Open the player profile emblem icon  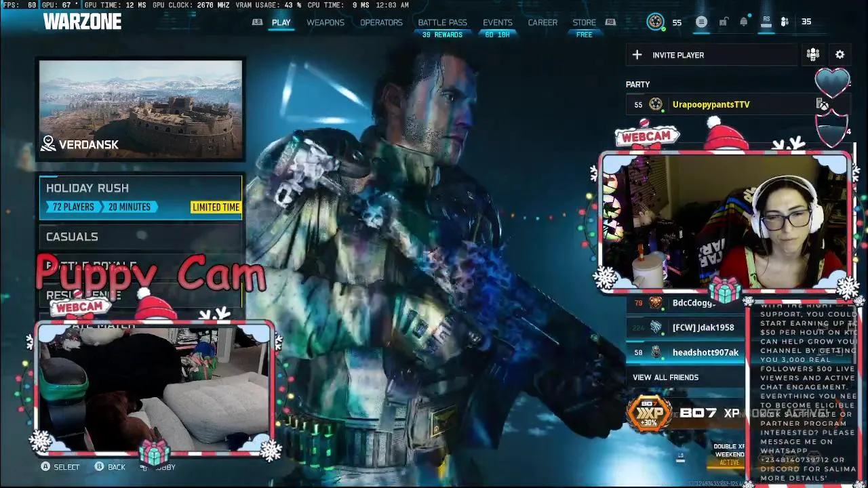click(656, 22)
